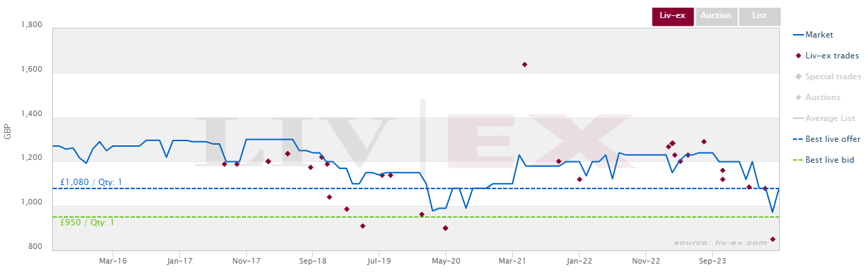Click the £1,080 / Qty: 1 offer label
Viewport: 868px width, 274px height.
92,182
